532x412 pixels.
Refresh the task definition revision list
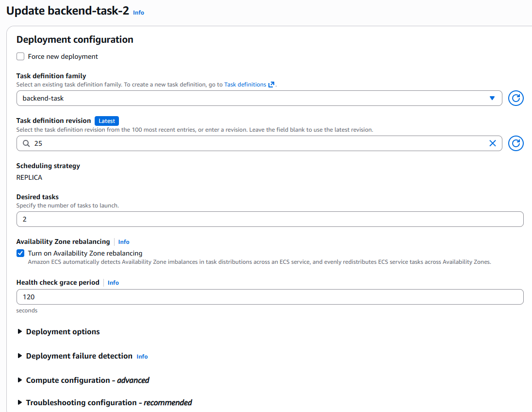515,143
